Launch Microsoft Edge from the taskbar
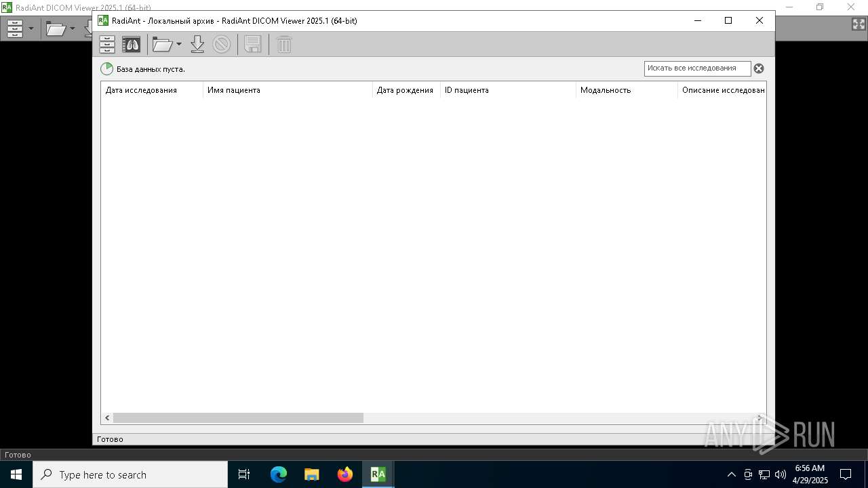This screenshot has height=488, width=868. pyautogui.click(x=279, y=474)
